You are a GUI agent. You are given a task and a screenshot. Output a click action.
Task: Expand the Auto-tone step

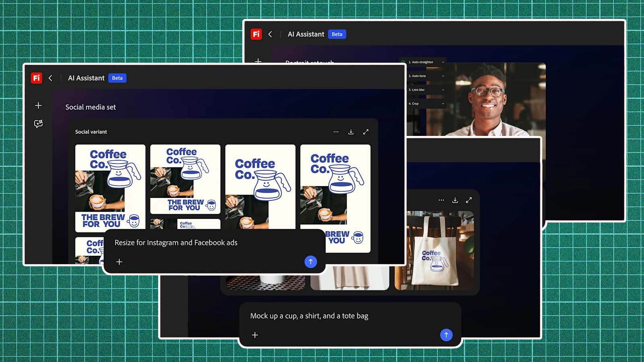tap(443, 76)
